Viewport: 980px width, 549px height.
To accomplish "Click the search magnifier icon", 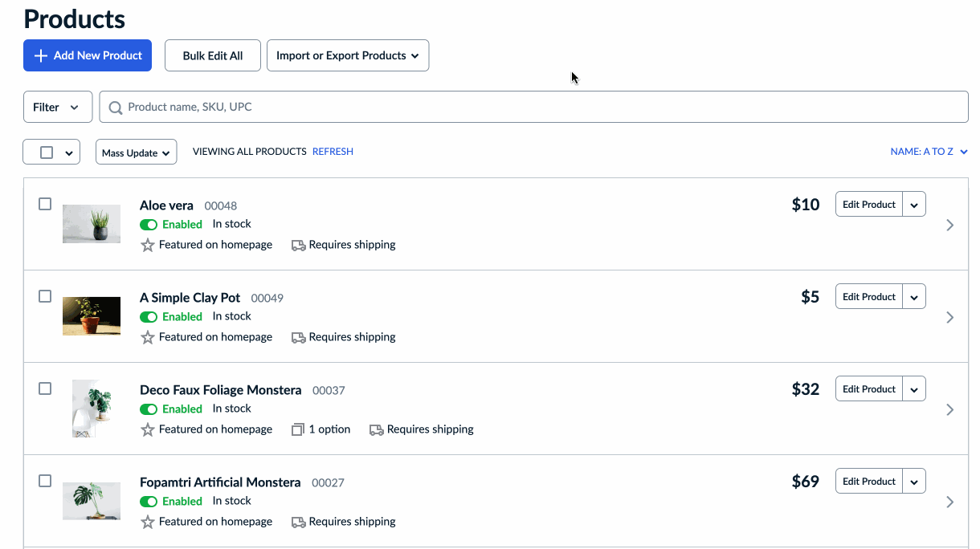I will [x=116, y=108].
